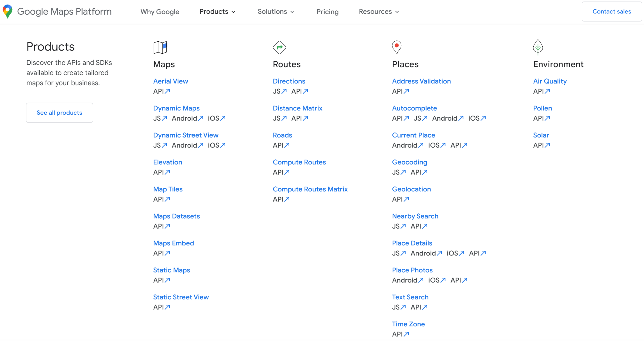Open the Time Zone product link

click(408, 324)
